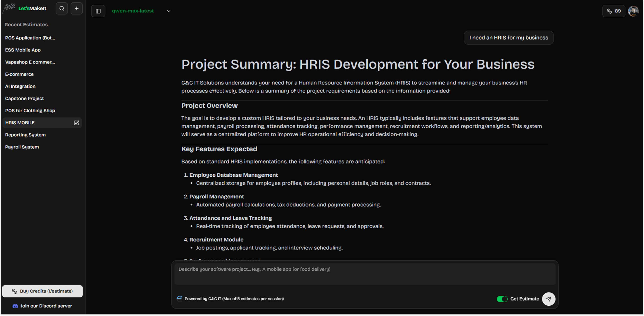Open the POS for Clothing Shop estimate
644x316 pixels.
click(30, 110)
